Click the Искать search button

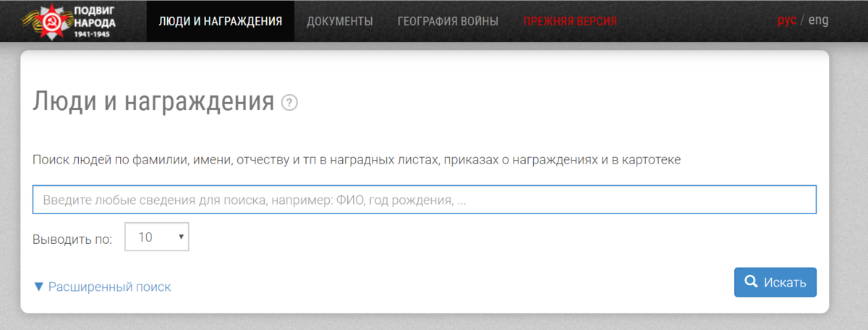click(775, 282)
